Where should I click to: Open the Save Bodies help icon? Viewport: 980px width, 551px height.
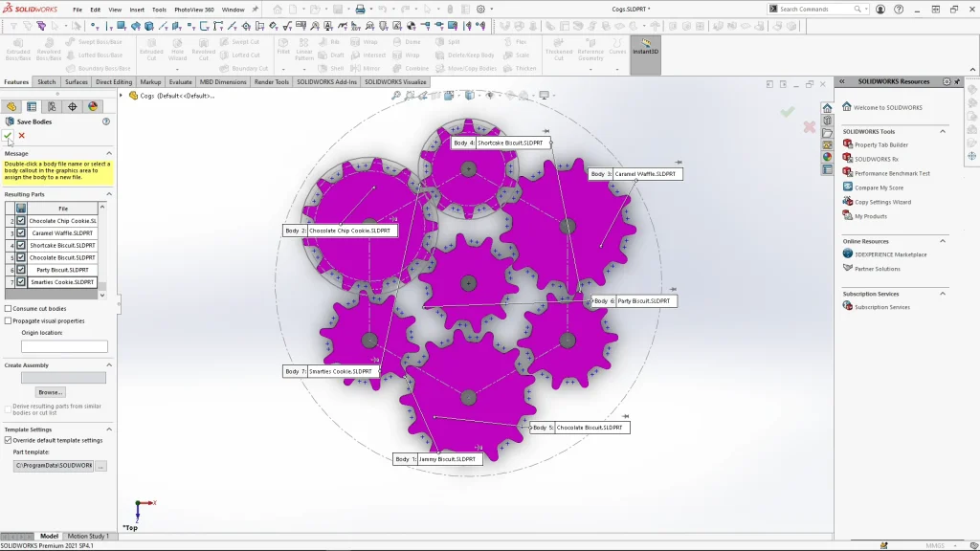106,121
